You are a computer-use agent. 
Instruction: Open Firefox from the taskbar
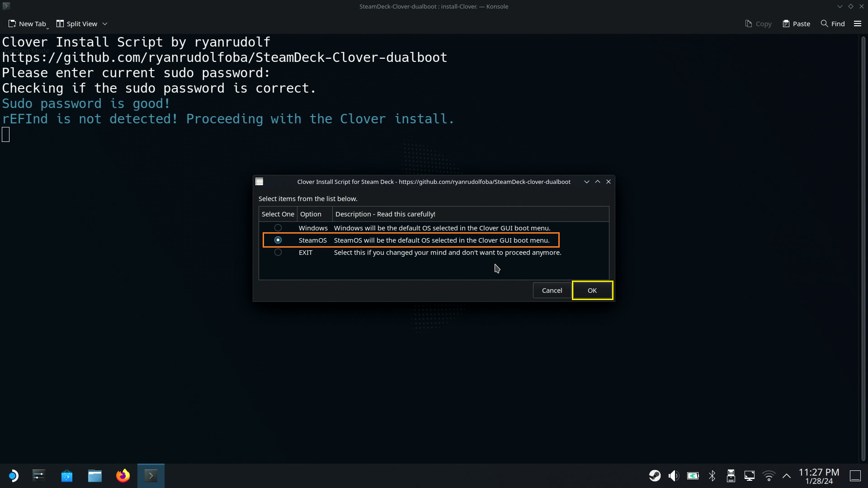pos(123,476)
